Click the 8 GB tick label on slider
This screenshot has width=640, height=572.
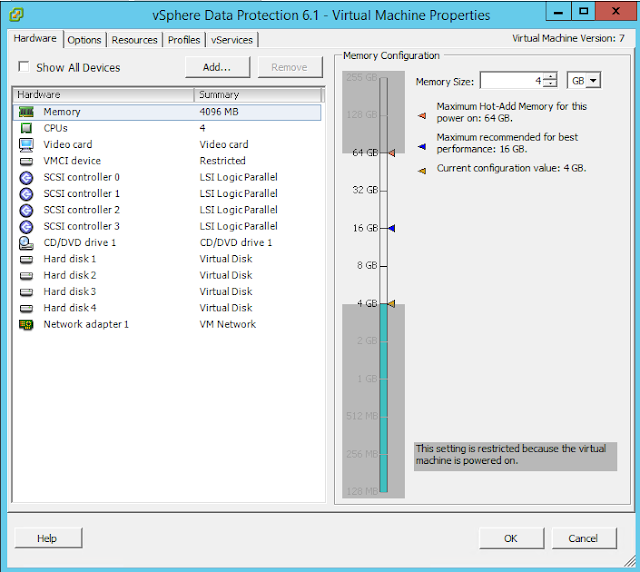coord(367,265)
